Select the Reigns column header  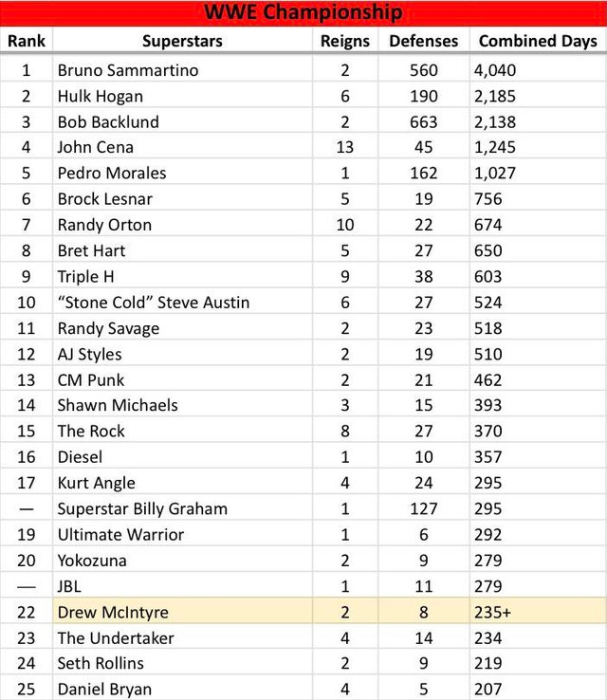(344, 41)
